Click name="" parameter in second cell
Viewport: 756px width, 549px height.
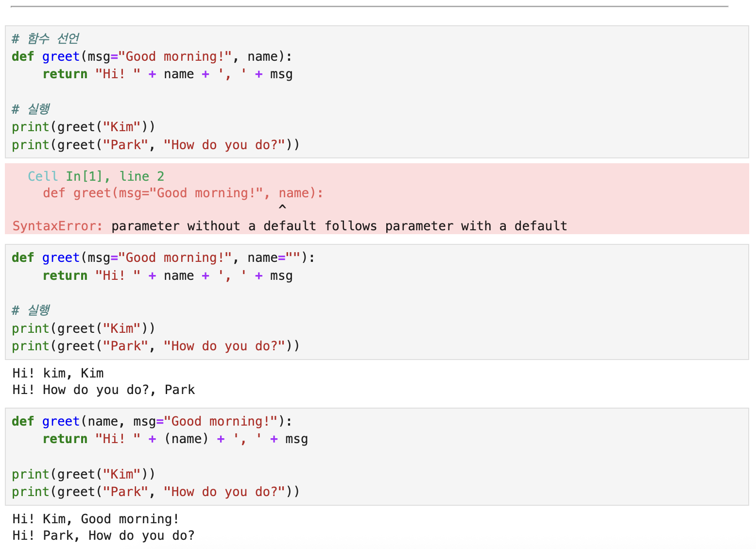click(x=274, y=257)
